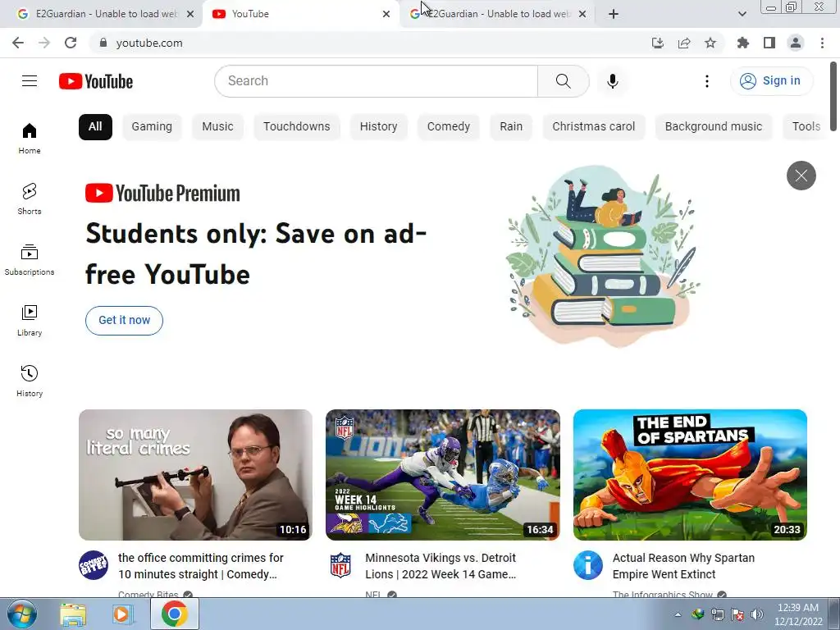The height and width of the screenshot is (630, 840).
Task: Start voice search with the microphone icon
Action: (x=612, y=81)
